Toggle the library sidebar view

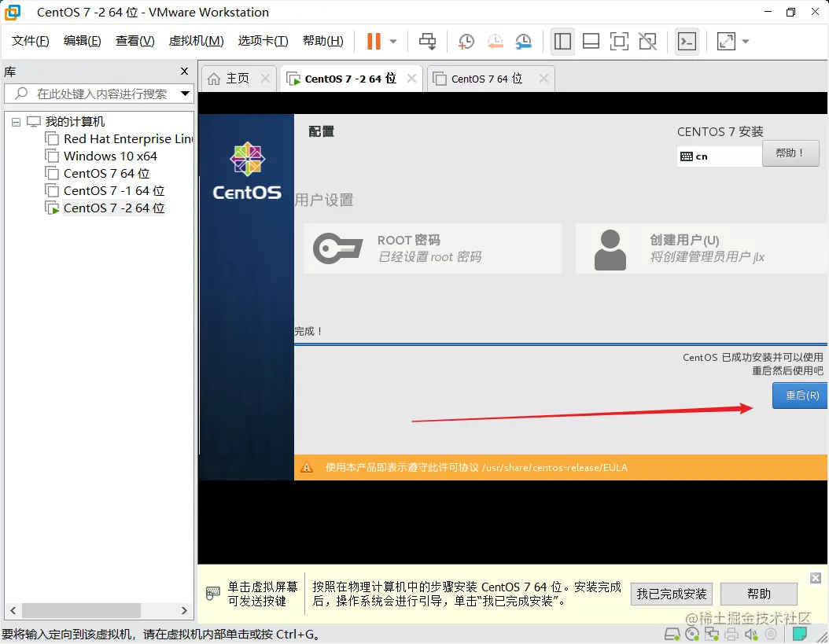tap(562, 41)
